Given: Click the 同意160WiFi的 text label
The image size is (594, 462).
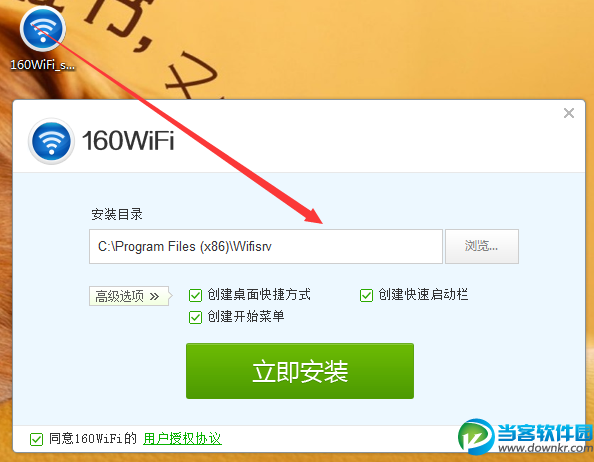Looking at the screenshot, I should (93, 439).
